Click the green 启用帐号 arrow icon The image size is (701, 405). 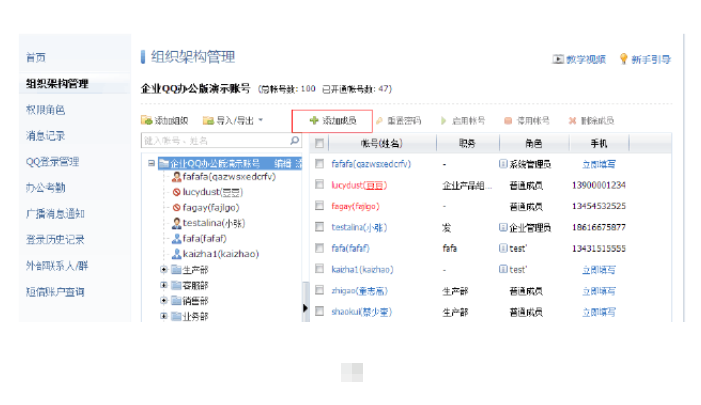443,121
